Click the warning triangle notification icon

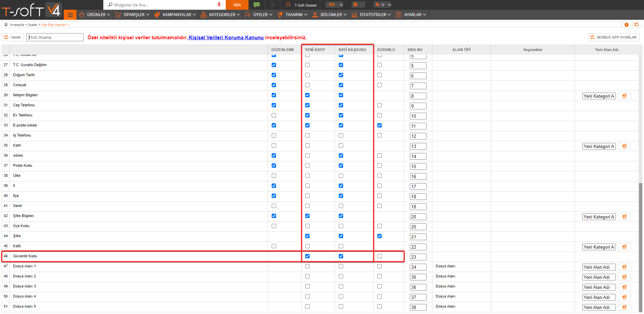(273, 5)
